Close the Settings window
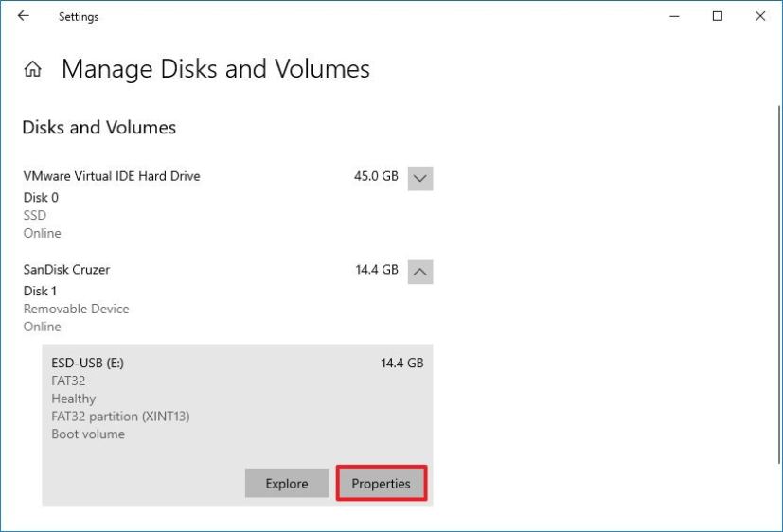 click(x=760, y=16)
